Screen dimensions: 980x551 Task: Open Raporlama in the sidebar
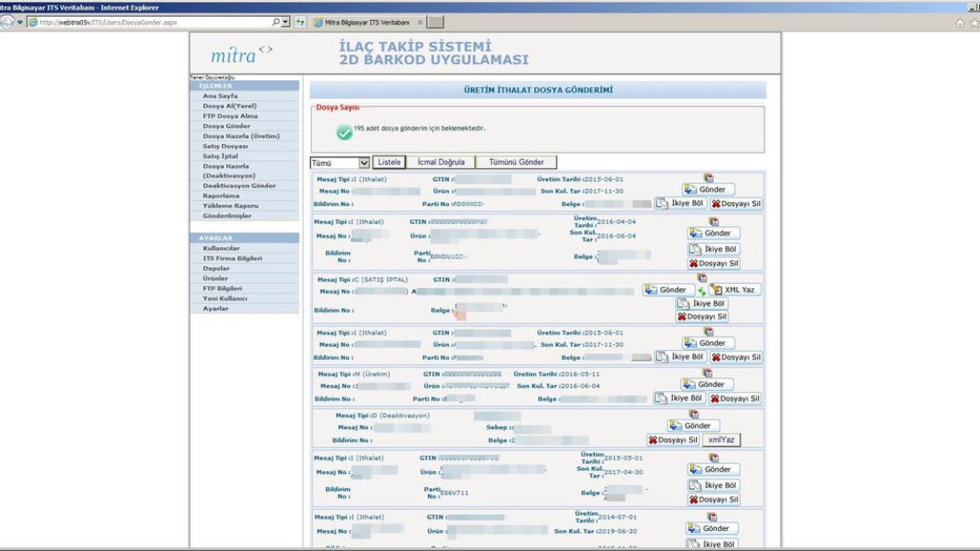(220, 196)
